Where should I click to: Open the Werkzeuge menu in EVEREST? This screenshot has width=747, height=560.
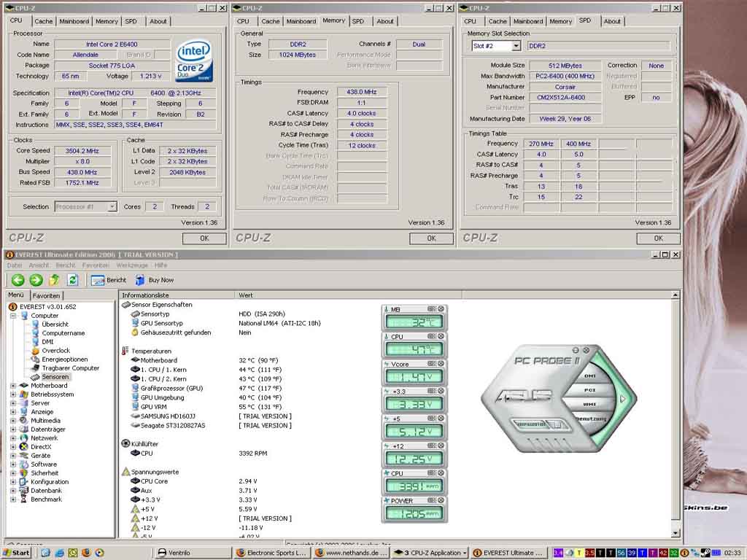[132, 265]
